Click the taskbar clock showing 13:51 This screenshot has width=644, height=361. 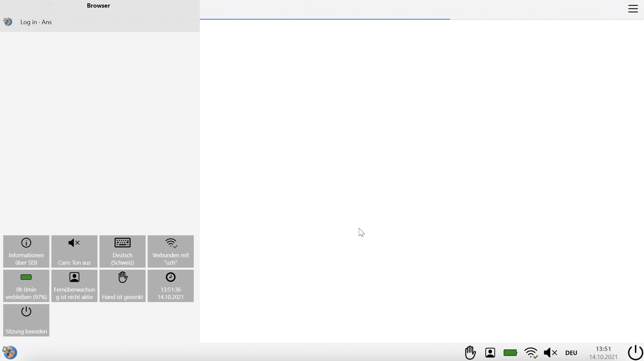603,352
